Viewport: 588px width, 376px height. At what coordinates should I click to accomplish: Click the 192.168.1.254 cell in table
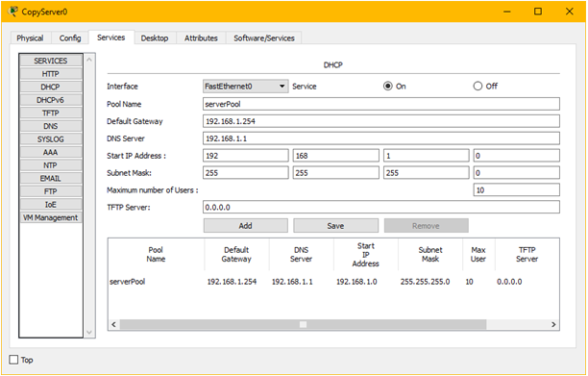pyautogui.click(x=232, y=282)
